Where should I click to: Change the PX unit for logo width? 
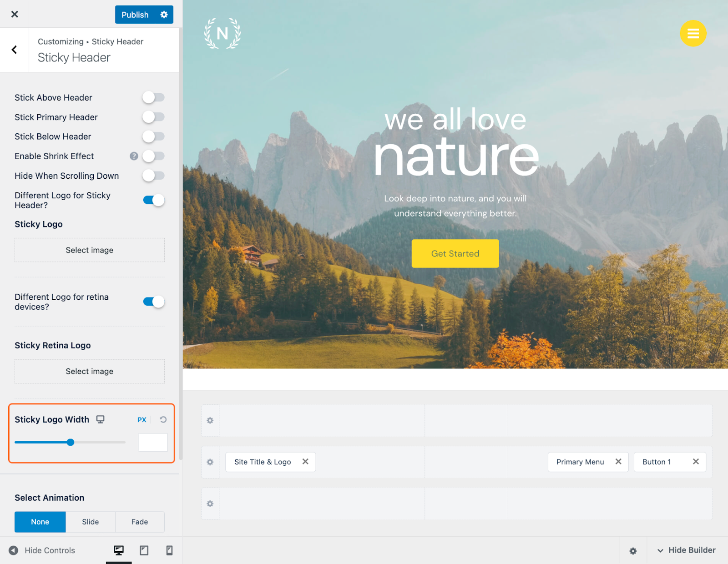click(142, 419)
